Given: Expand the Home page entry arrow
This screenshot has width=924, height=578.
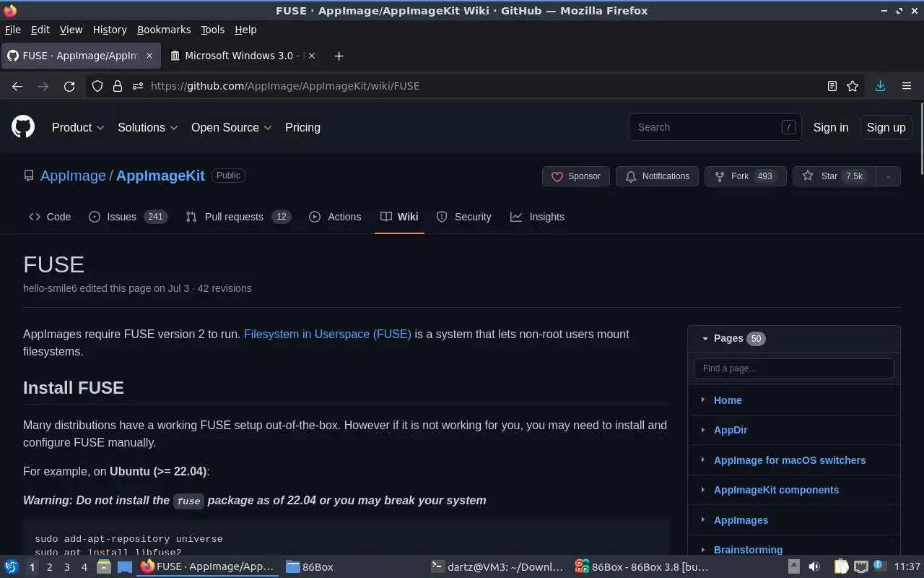Looking at the screenshot, I should click(x=702, y=400).
